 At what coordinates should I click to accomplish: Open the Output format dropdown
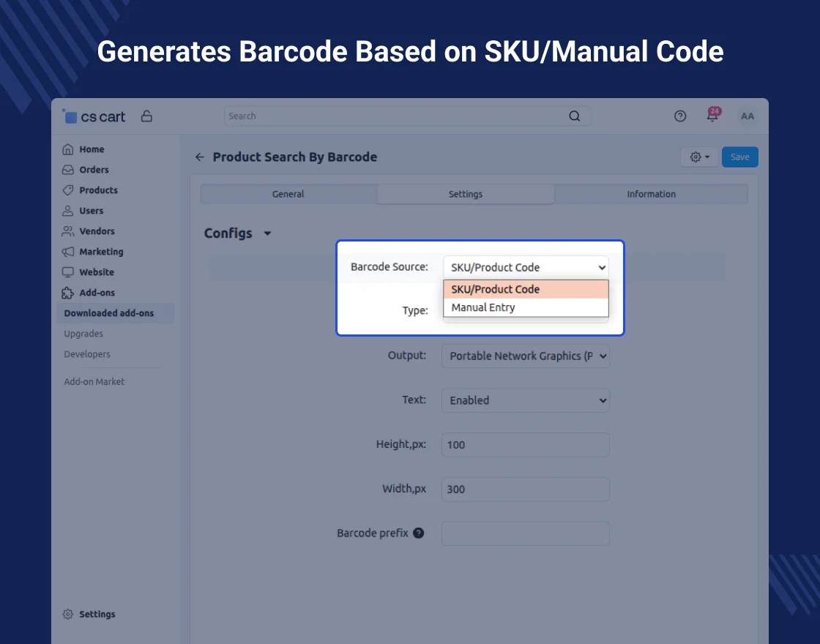pyautogui.click(x=526, y=356)
